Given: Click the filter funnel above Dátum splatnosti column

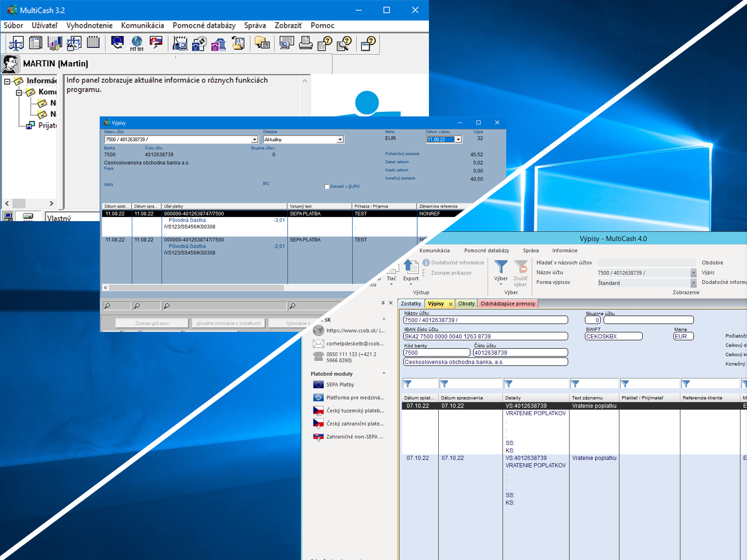Looking at the screenshot, I should click(407, 384).
